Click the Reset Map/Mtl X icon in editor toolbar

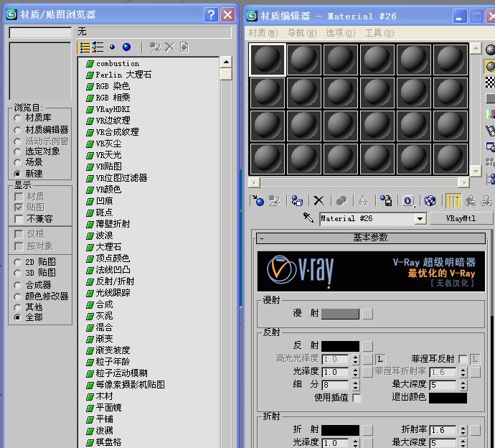[319, 200]
